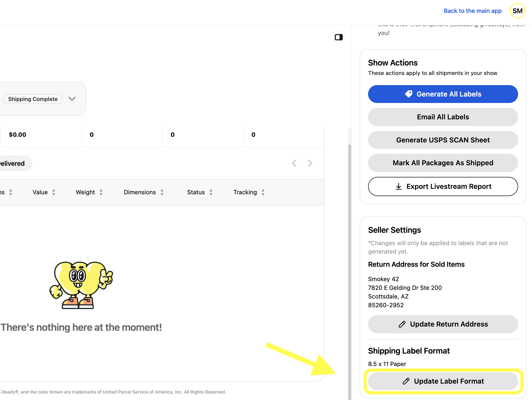Click the sidebar toggle icon top right
The width and height of the screenshot is (532, 400).
tap(339, 37)
